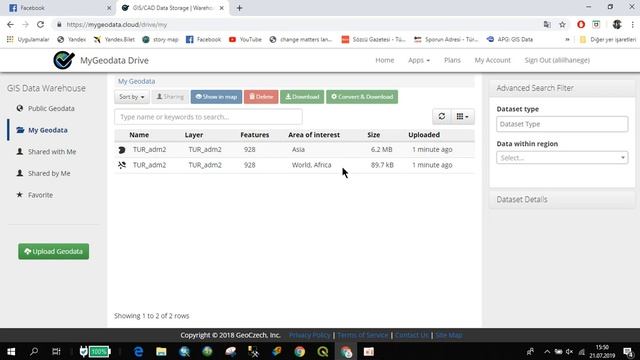Open Contact Us footer link
640x360 pixels.
tap(412, 335)
